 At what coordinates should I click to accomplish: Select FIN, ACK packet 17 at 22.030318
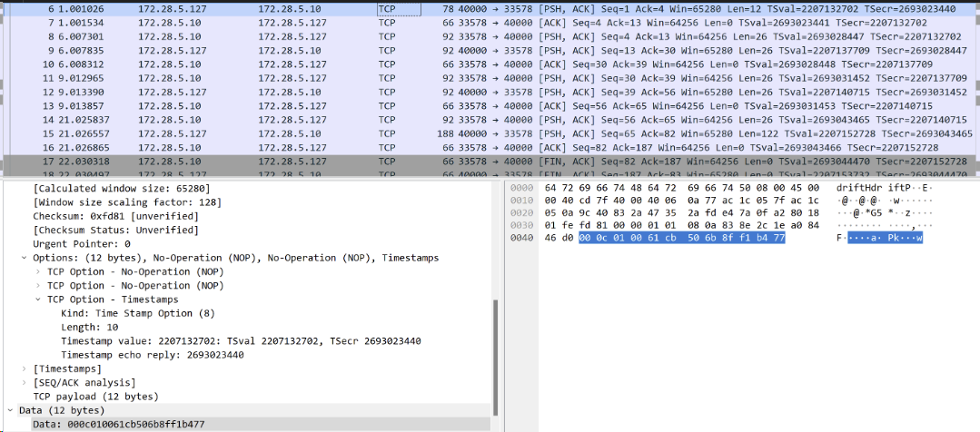[490, 161]
